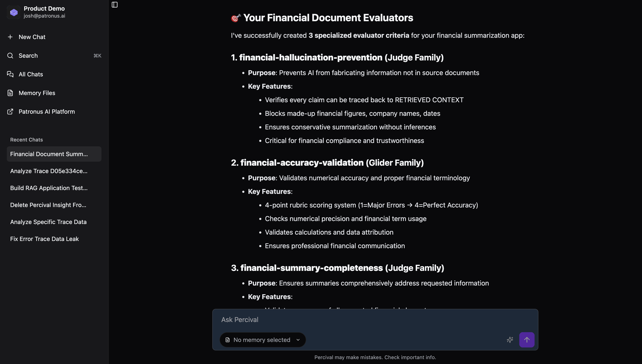Click the Patronus AI Platform external-link icon

10,112
